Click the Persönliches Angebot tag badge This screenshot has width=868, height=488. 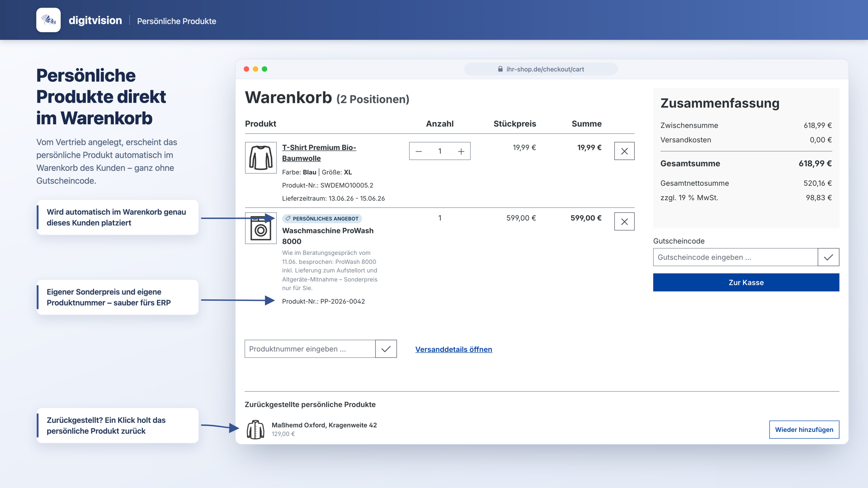(x=322, y=219)
